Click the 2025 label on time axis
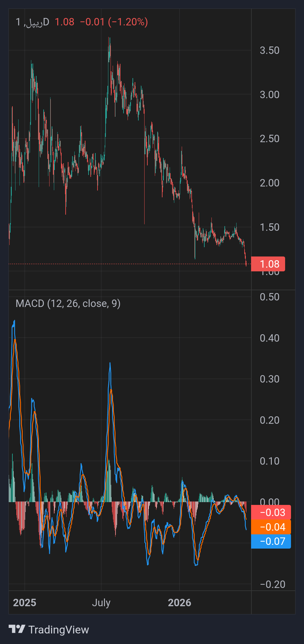304x644 pixels. tap(25, 602)
